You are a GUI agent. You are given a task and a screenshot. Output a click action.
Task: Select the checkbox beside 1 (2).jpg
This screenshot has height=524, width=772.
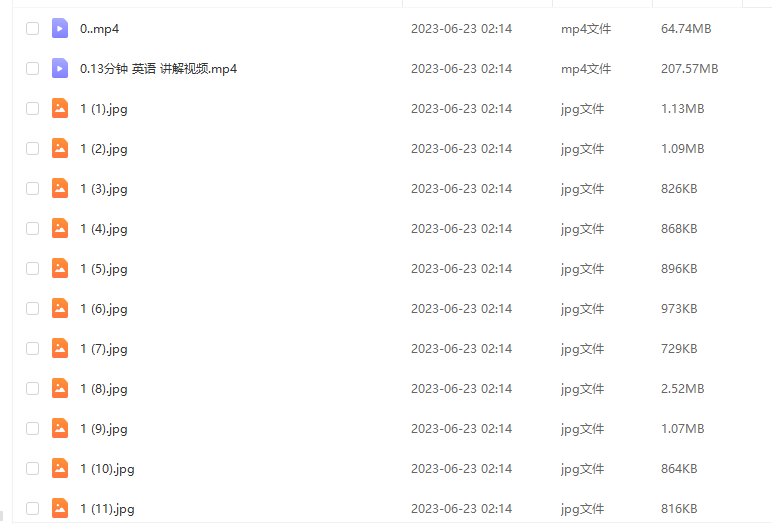[32, 148]
